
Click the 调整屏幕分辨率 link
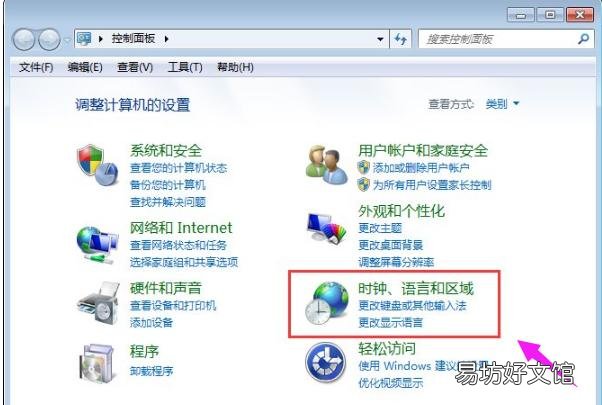(x=396, y=262)
